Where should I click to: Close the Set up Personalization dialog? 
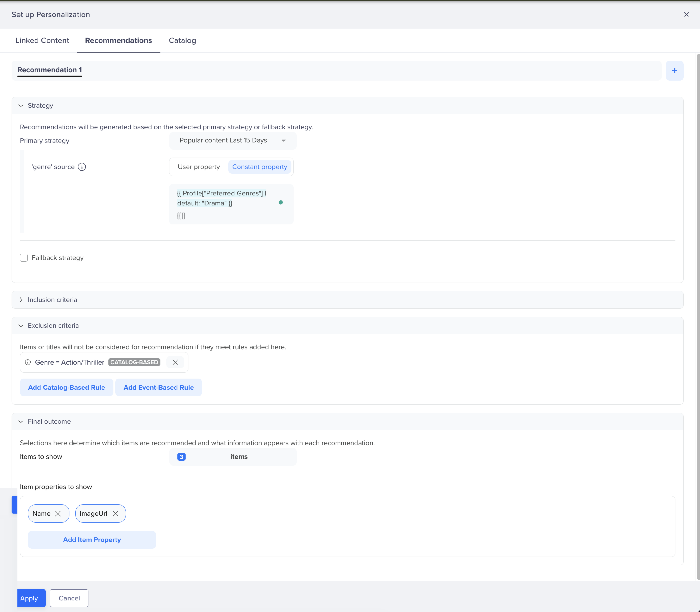686,14
